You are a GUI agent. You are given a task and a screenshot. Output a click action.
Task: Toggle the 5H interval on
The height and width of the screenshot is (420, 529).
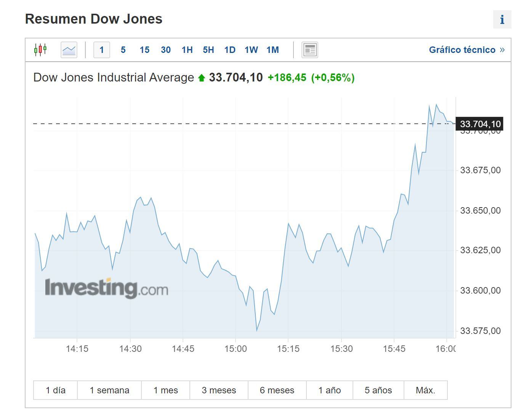click(208, 50)
